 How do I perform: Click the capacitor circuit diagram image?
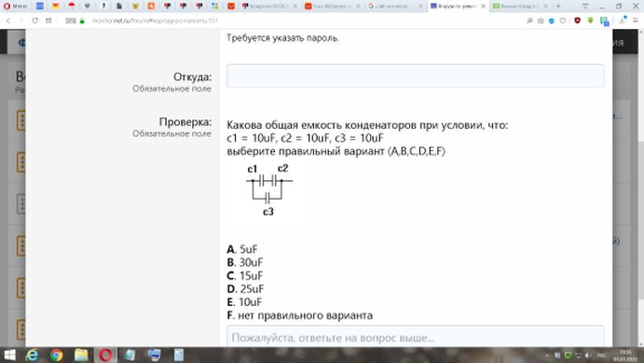click(x=269, y=190)
